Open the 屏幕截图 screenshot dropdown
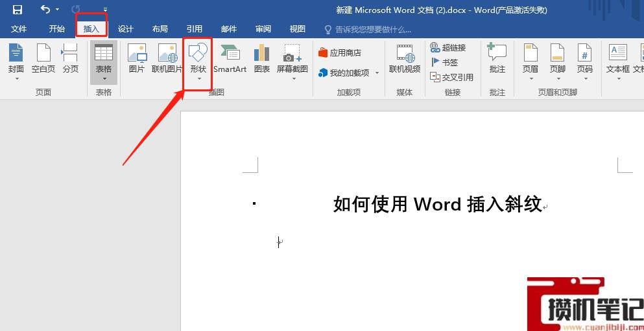This screenshot has width=644, height=331. (292, 62)
